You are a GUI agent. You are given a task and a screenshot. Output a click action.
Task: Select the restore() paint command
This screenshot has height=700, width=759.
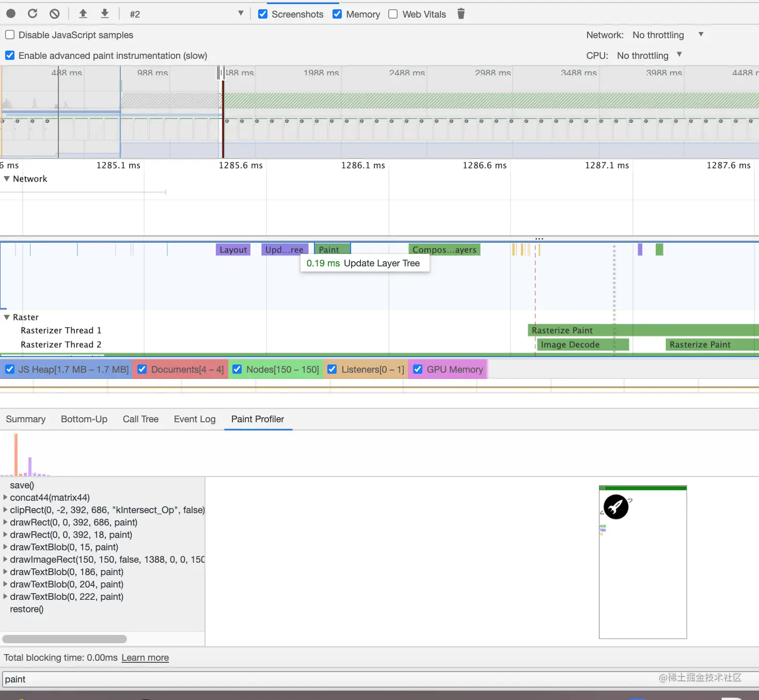coord(26,609)
